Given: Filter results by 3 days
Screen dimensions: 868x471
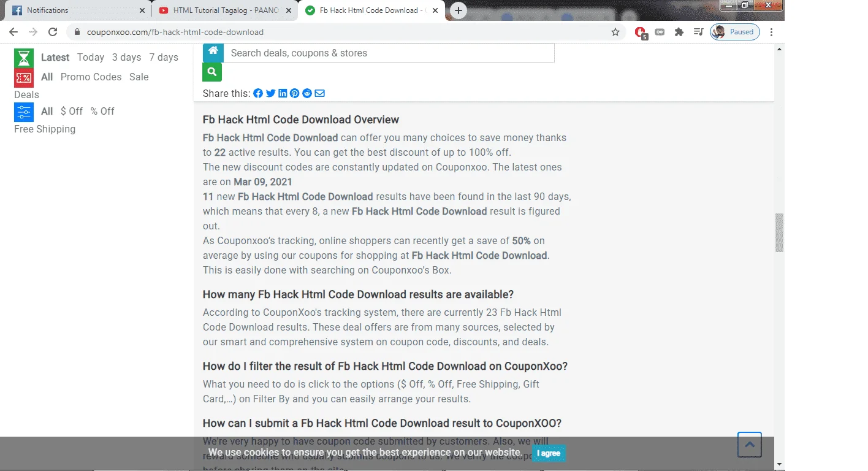Looking at the screenshot, I should 126,58.
